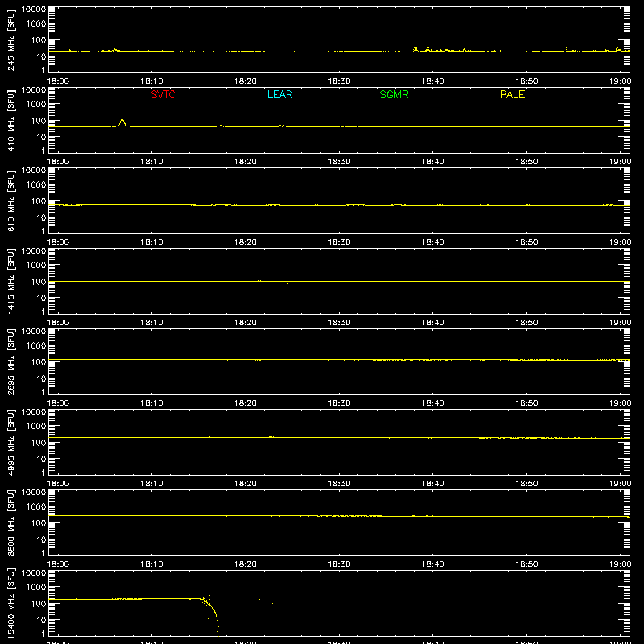Click the 19:00 label under the 8800 MHz plot
Screen dimensions: 644x644
click(620, 564)
